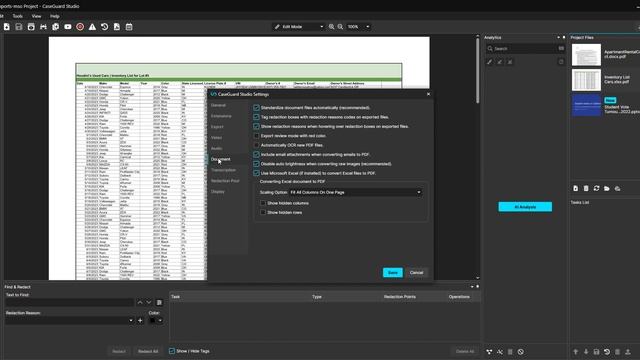Click the Text to Find input field

tap(69, 302)
